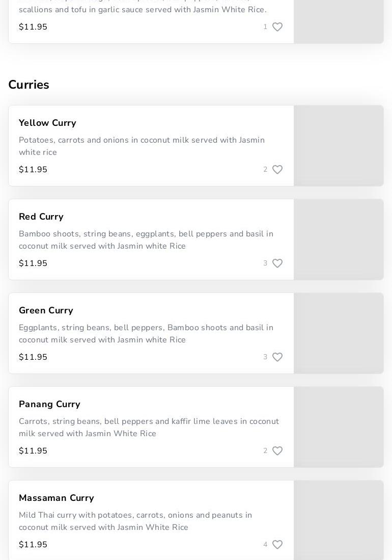Open the Green Curry photo thumbnail

(x=339, y=333)
